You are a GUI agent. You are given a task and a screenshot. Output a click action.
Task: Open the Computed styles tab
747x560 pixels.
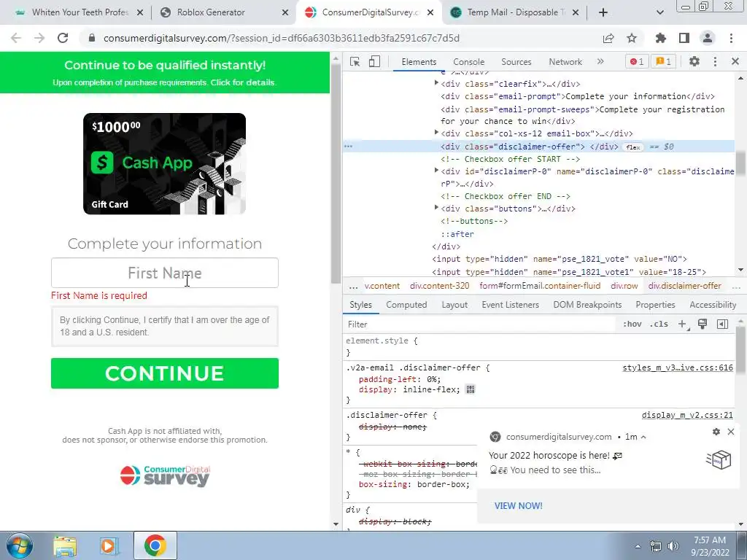coord(406,305)
